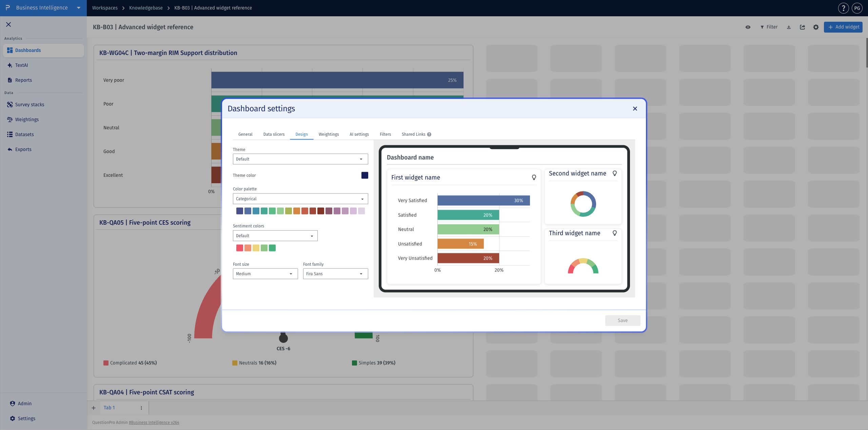Click Workspaces in the breadcrumb
The width and height of the screenshot is (868, 430).
pos(105,8)
